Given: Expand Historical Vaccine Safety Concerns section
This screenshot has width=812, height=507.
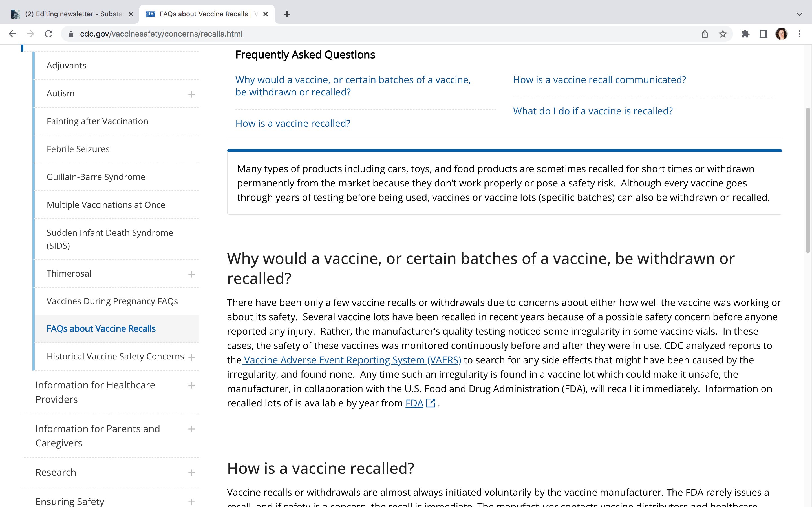Looking at the screenshot, I should (x=192, y=357).
